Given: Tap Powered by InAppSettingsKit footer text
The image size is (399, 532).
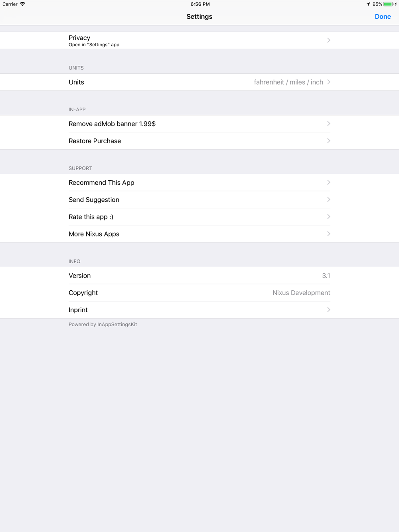Looking at the screenshot, I should pos(103,325).
